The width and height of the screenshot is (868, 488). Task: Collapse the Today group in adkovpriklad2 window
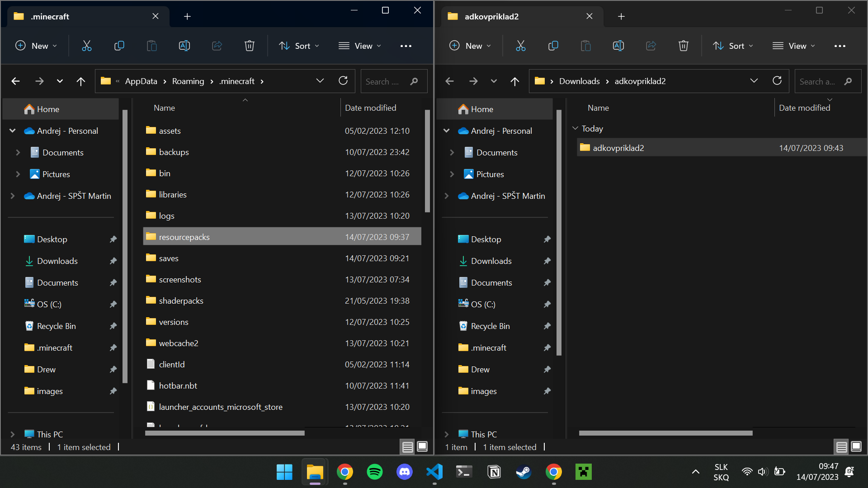575,128
